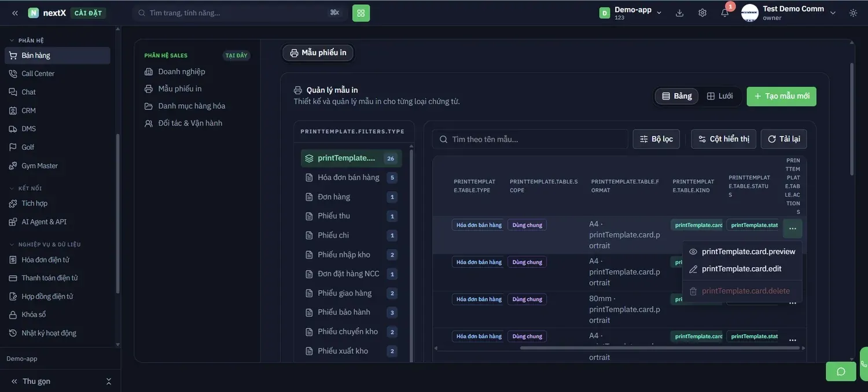Open the green apps grid button
The image size is (868, 392).
361,13
